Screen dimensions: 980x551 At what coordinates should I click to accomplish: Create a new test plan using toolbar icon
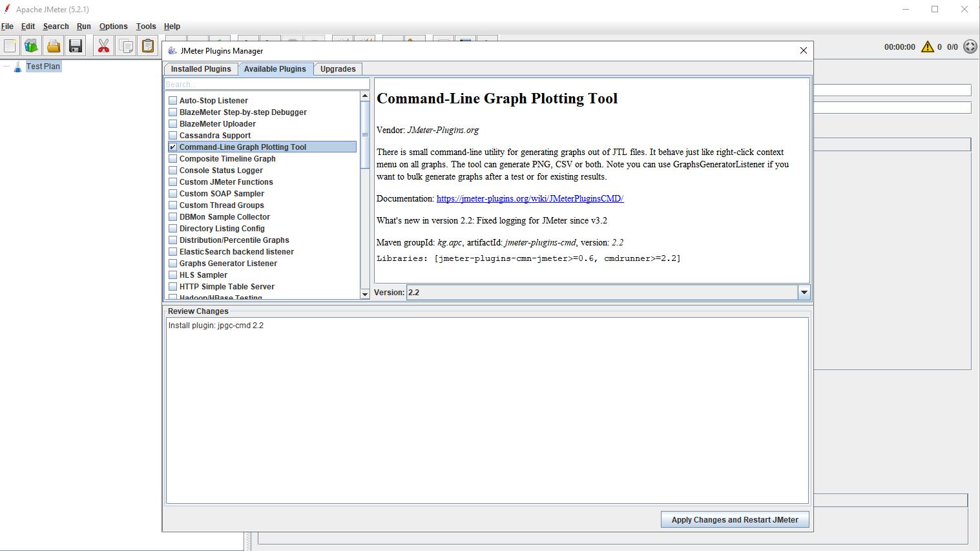(x=10, y=45)
